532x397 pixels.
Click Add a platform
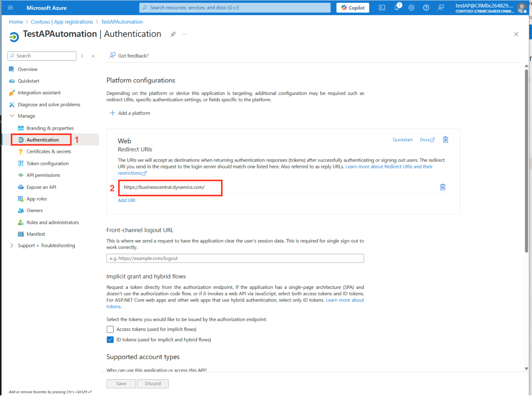pos(130,113)
